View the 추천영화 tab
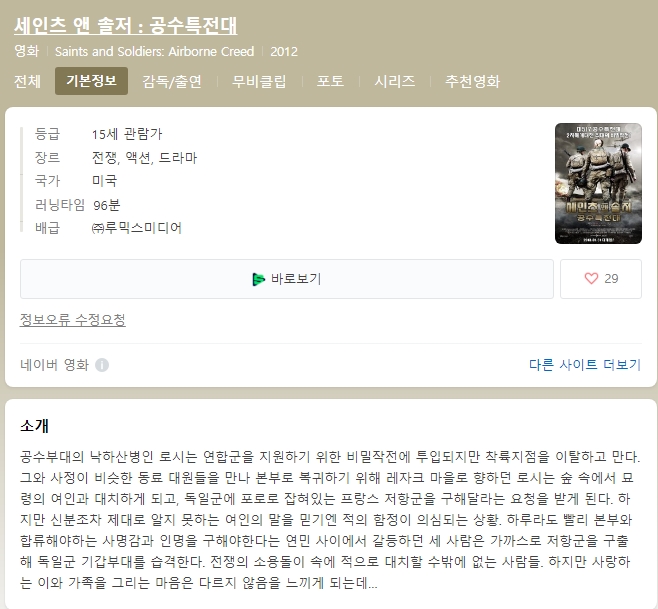The image size is (658, 609). point(472,81)
